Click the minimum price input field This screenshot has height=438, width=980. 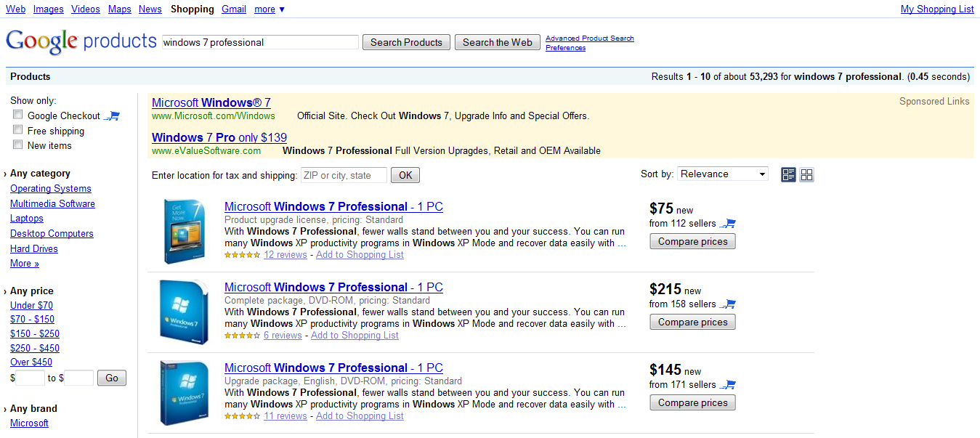(31, 378)
